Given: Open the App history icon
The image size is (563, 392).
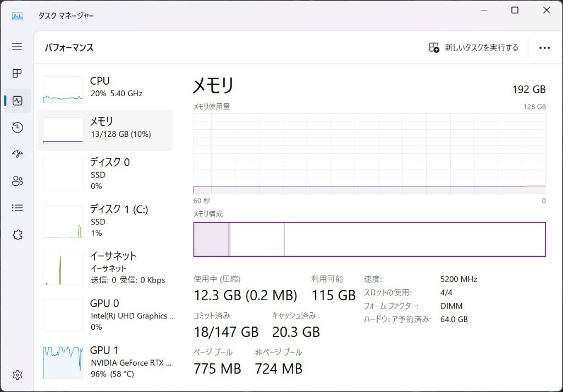Looking at the screenshot, I should pos(17,128).
